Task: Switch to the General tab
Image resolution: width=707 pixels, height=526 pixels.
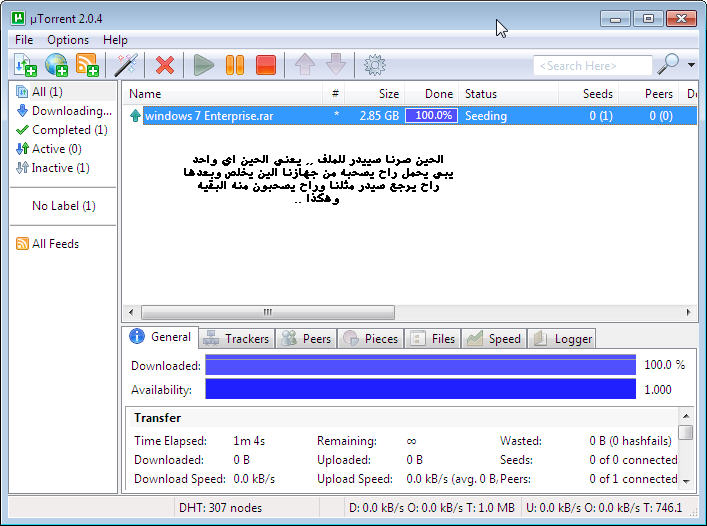Action: 161,337
